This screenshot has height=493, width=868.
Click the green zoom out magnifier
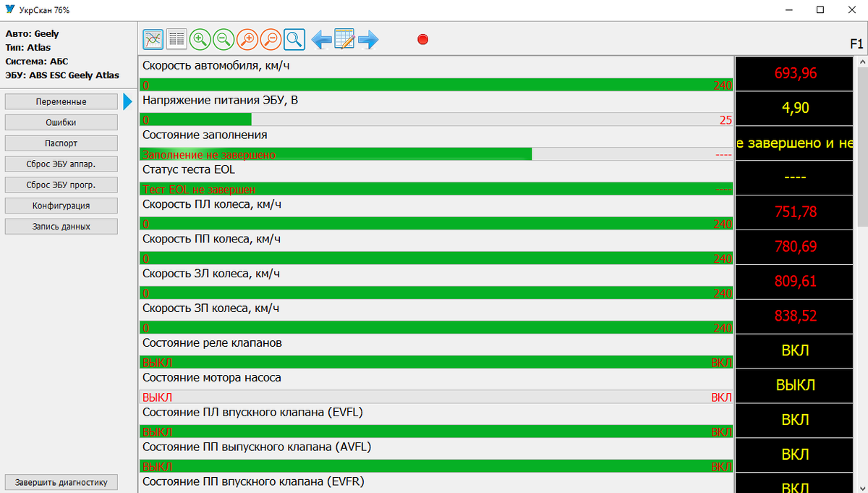(x=224, y=39)
